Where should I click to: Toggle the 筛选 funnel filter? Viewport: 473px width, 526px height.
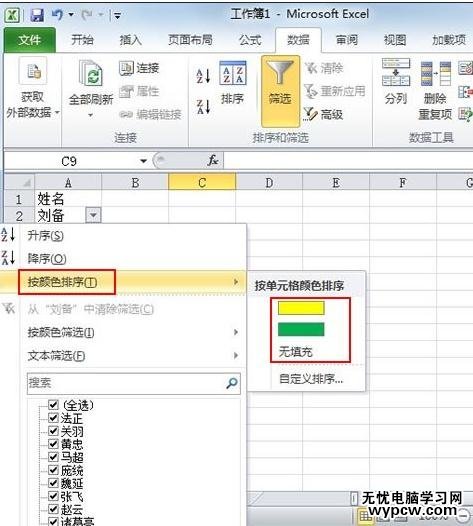(280, 91)
